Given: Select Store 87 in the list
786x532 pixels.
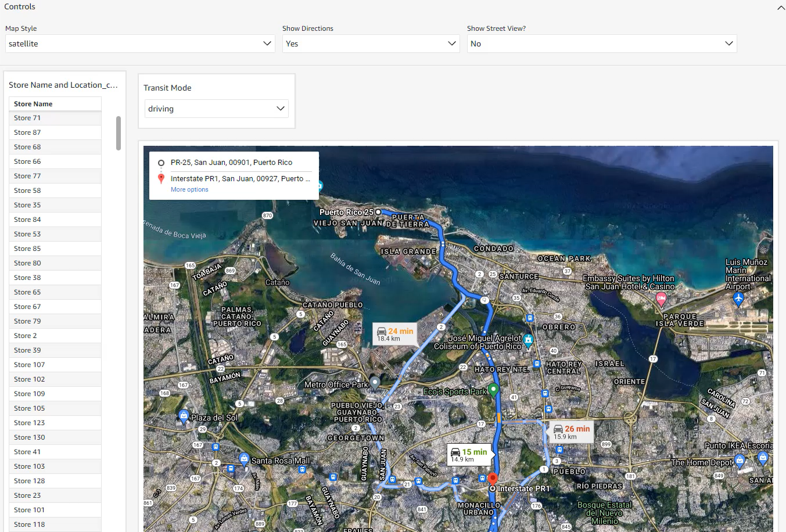Looking at the screenshot, I should 55,132.
